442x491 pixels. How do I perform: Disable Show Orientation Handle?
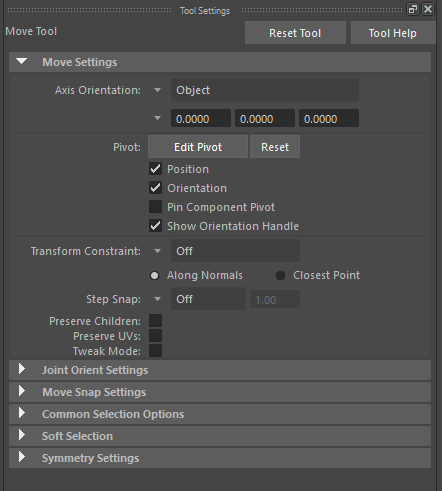point(155,226)
